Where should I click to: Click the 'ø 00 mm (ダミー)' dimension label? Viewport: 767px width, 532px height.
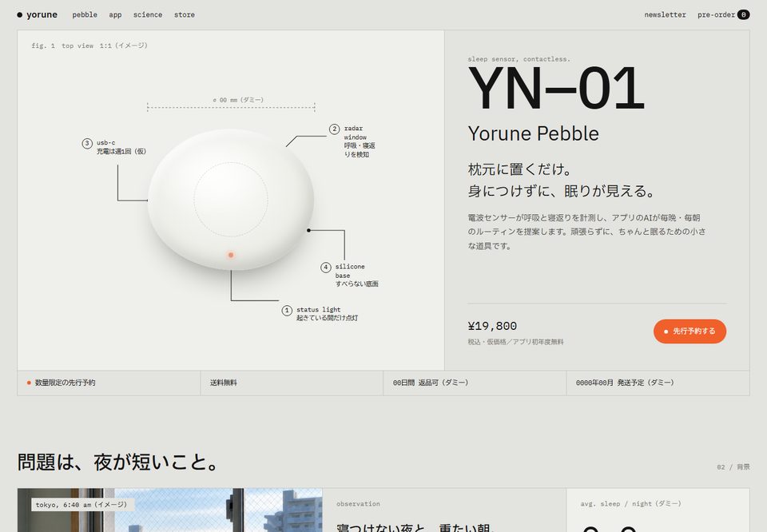click(238, 100)
